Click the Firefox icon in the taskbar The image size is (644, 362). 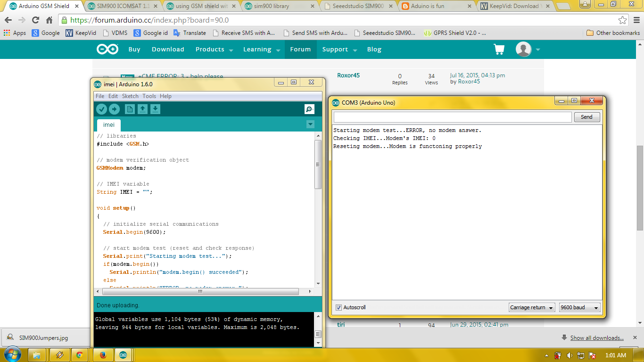[103, 355]
